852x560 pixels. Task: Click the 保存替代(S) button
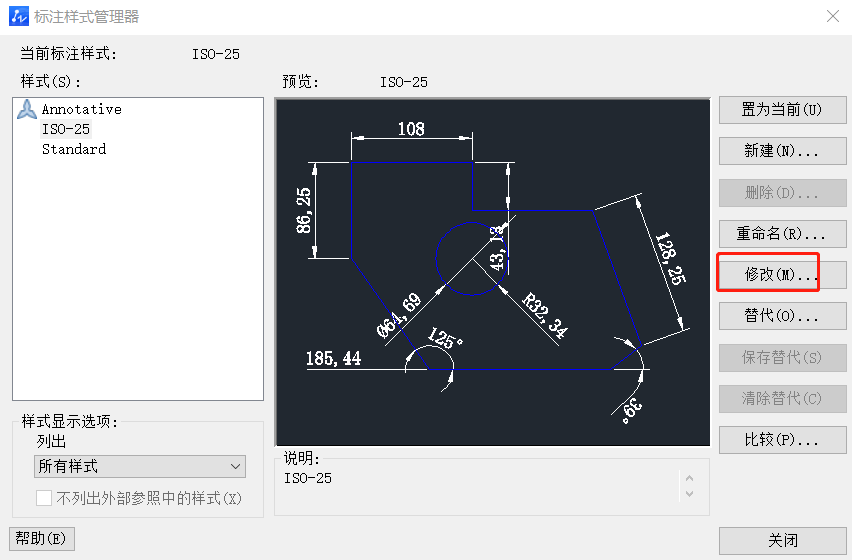782,357
